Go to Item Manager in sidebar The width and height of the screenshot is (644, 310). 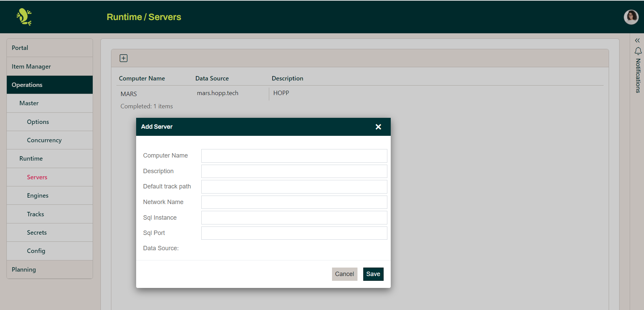[x=50, y=67]
